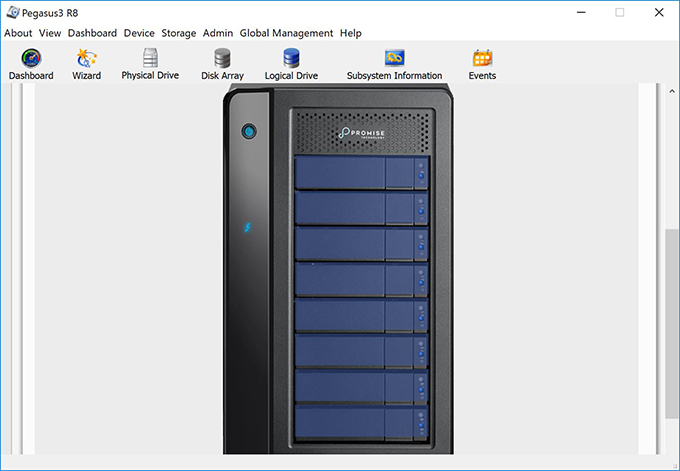The height and width of the screenshot is (471, 680).
Task: Select the first (top) drive bay
Action: pyautogui.click(x=362, y=172)
